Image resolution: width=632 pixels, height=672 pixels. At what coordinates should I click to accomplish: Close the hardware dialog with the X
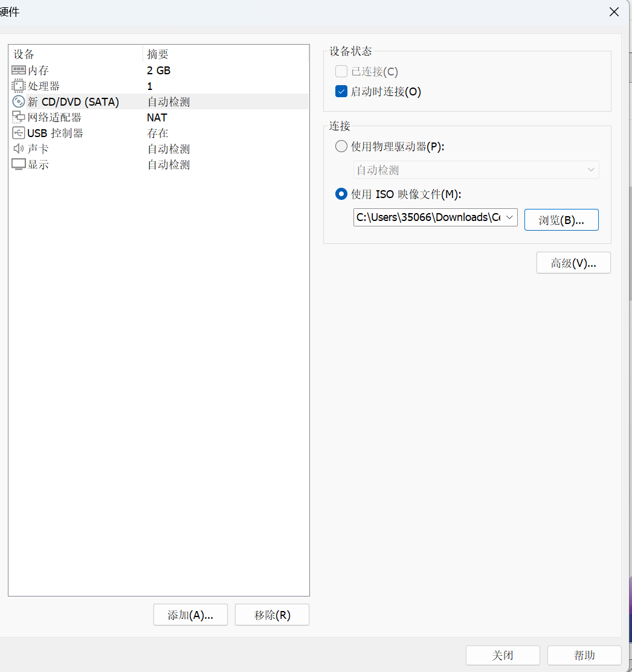pyautogui.click(x=614, y=12)
